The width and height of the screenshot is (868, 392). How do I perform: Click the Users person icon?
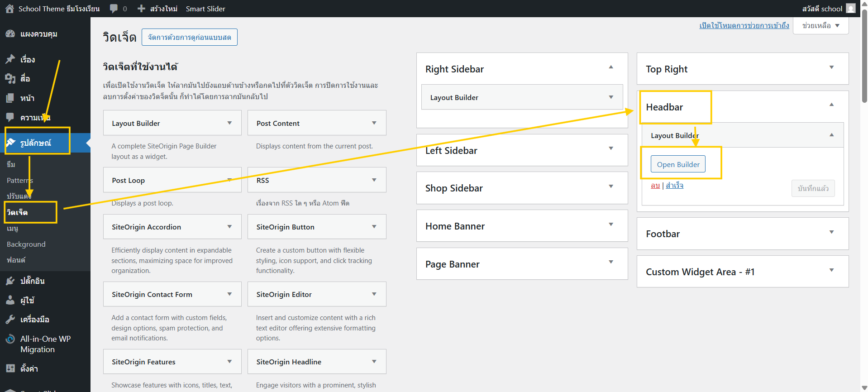tap(10, 300)
